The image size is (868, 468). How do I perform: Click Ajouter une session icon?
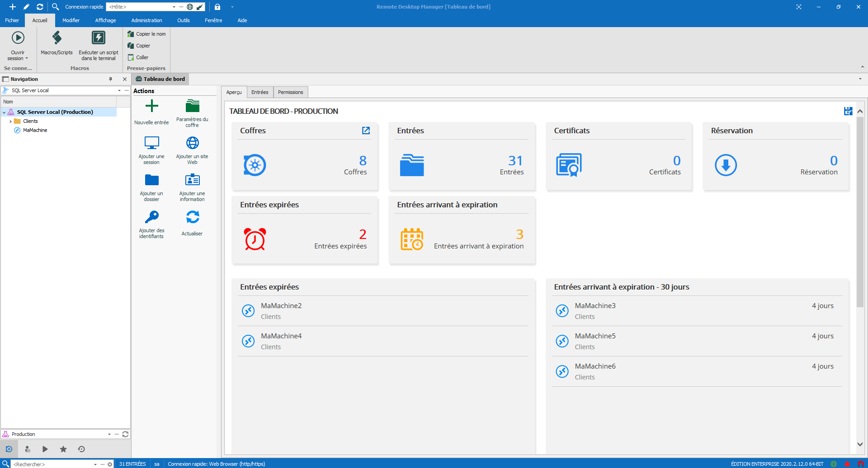(x=151, y=143)
